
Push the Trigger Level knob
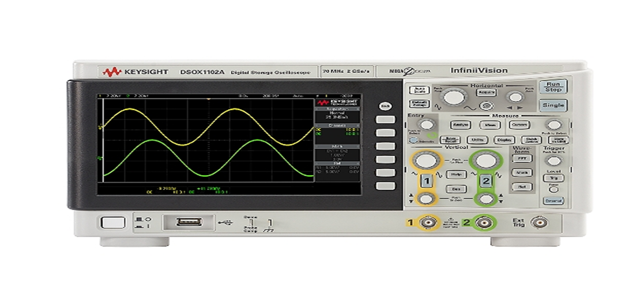pyautogui.click(x=553, y=160)
